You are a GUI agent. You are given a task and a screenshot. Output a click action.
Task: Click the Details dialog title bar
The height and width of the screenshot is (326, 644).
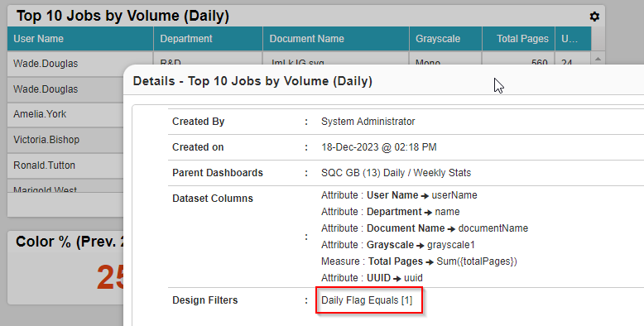click(383, 80)
